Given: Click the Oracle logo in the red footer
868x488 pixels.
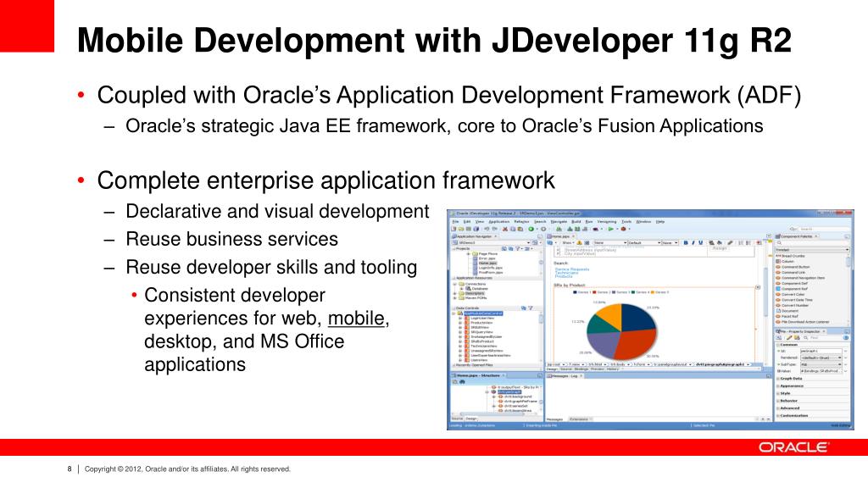Looking at the screenshot, I should pos(793,447).
